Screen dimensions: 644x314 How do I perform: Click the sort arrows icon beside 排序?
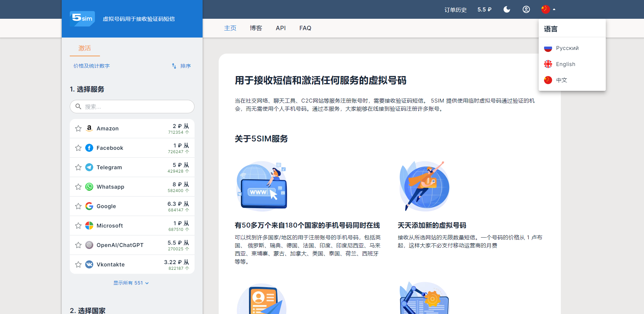coord(174,66)
